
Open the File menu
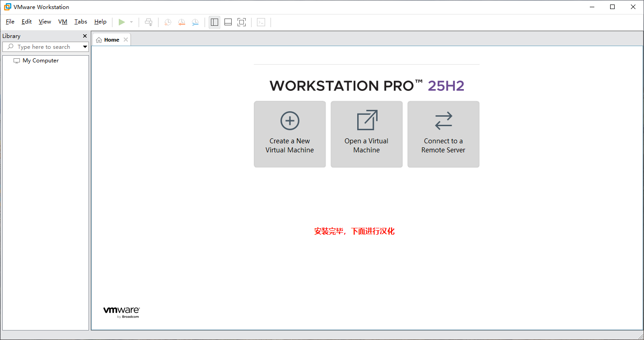point(10,22)
